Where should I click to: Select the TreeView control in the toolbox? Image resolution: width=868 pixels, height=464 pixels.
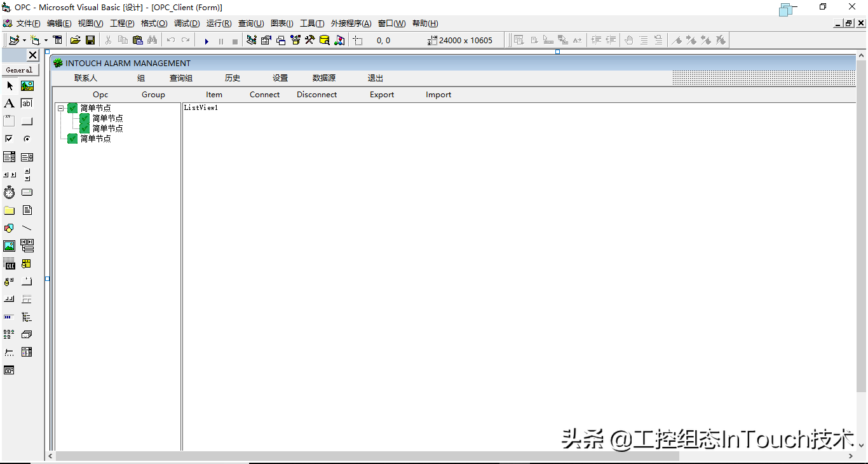click(27, 317)
